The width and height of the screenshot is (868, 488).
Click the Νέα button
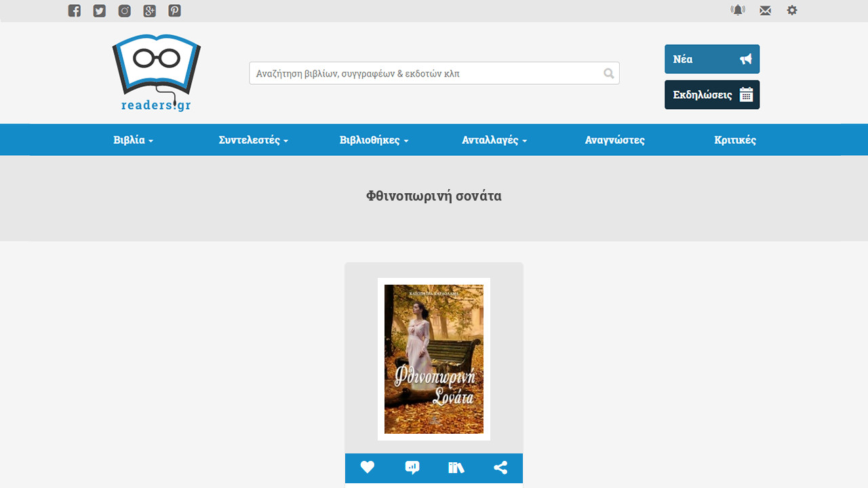coord(712,59)
